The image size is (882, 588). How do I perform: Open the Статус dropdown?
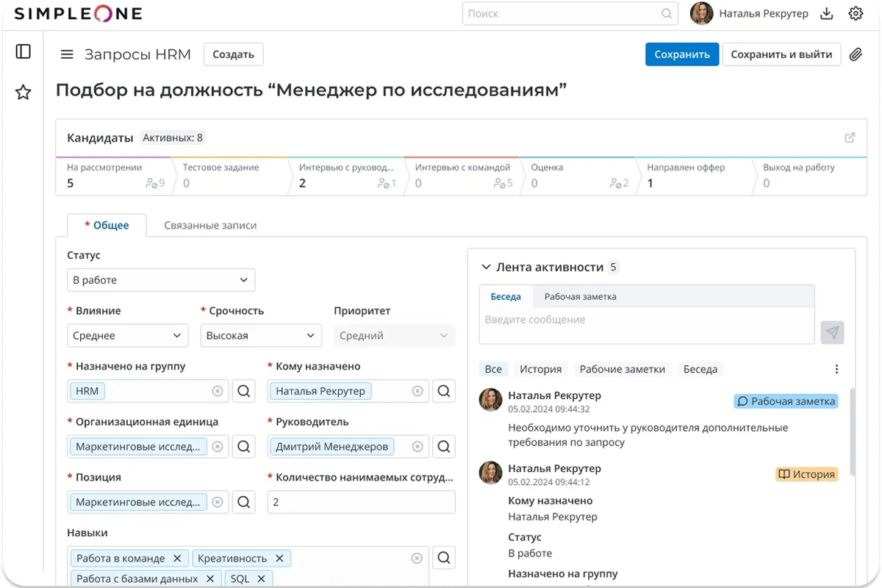(x=161, y=280)
